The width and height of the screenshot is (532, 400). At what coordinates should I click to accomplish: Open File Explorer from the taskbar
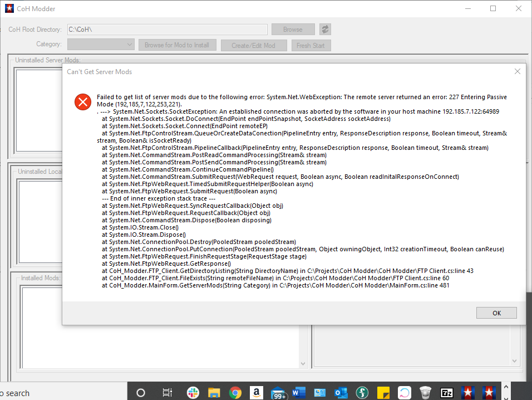coord(214,393)
